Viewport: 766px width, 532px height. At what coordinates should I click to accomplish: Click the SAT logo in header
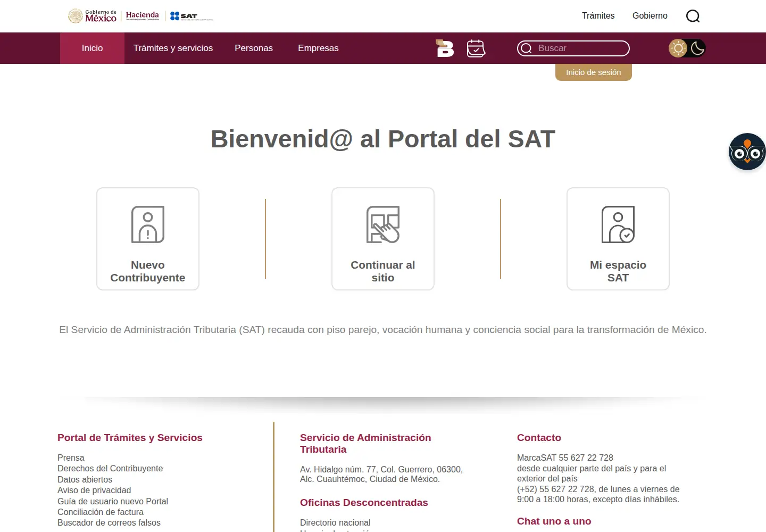point(191,16)
